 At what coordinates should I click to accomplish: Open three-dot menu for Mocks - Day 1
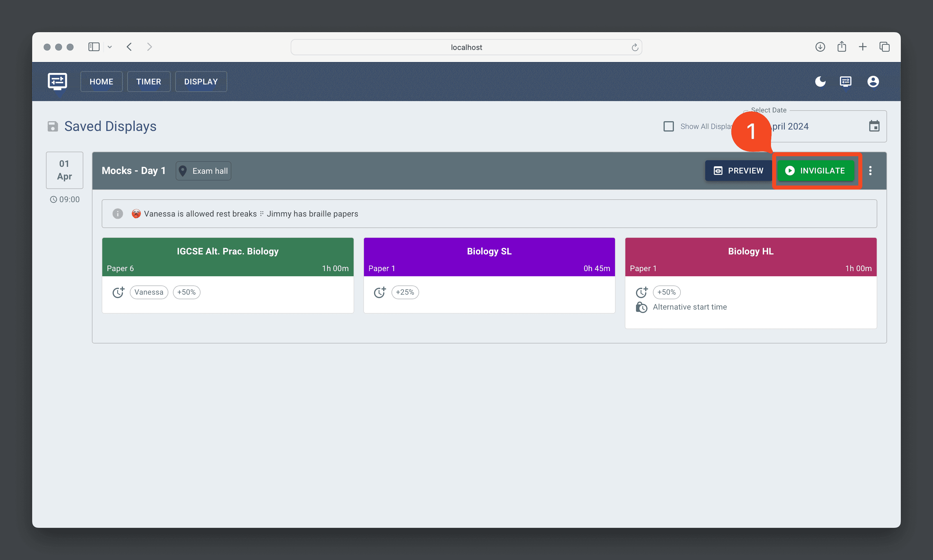870,171
